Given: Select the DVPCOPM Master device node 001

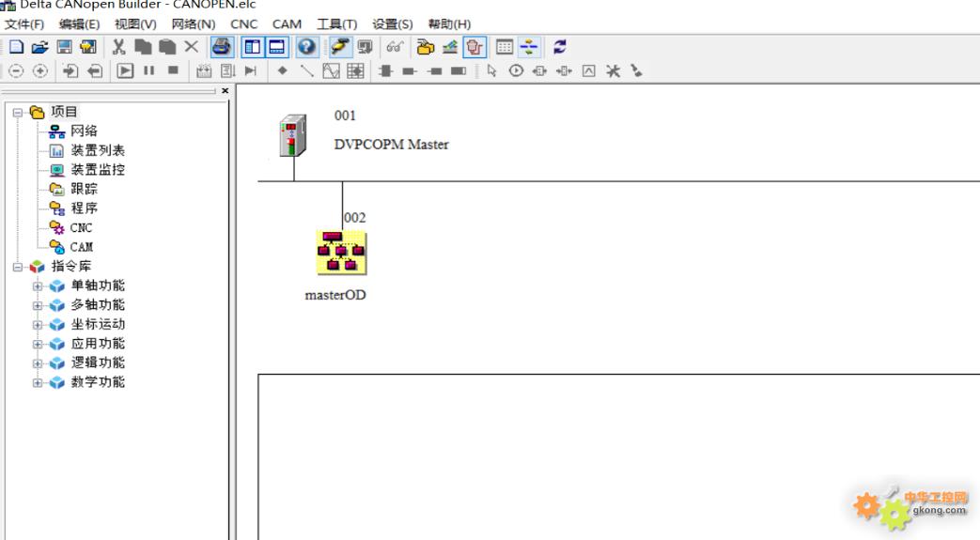Looking at the screenshot, I should (292, 135).
